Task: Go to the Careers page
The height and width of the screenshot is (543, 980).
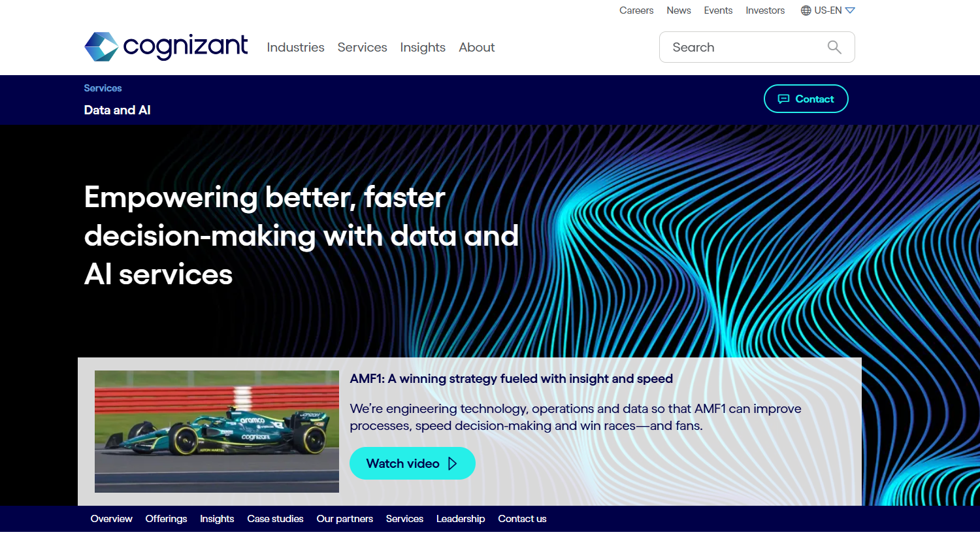Action: point(636,10)
